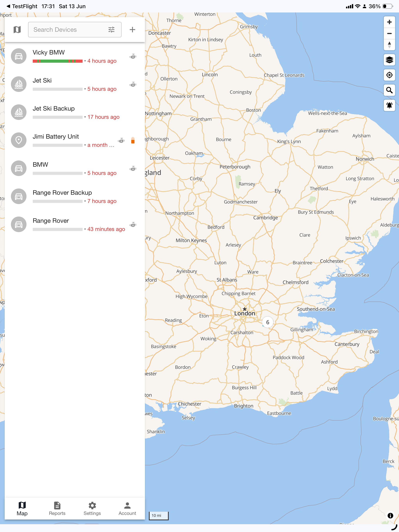The image size is (399, 532).
Task: Click the Cambridge label on map
Action: pyautogui.click(x=265, y=218)
